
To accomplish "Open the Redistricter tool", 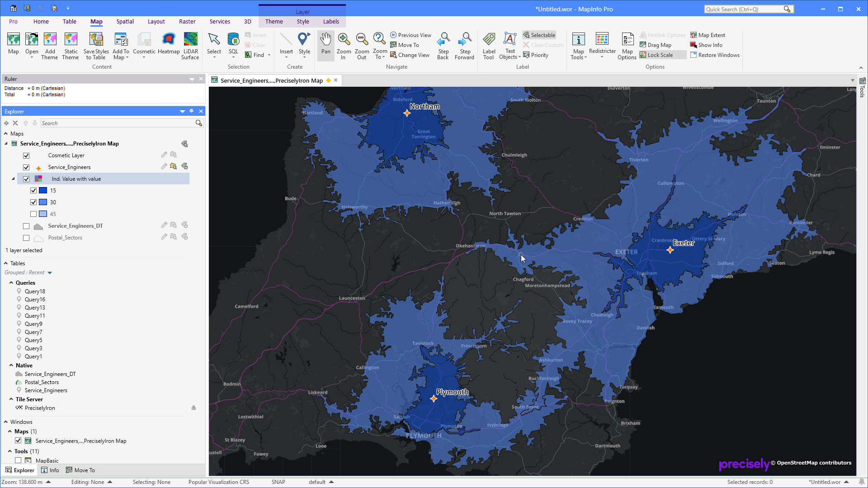I will pos(602,45).
